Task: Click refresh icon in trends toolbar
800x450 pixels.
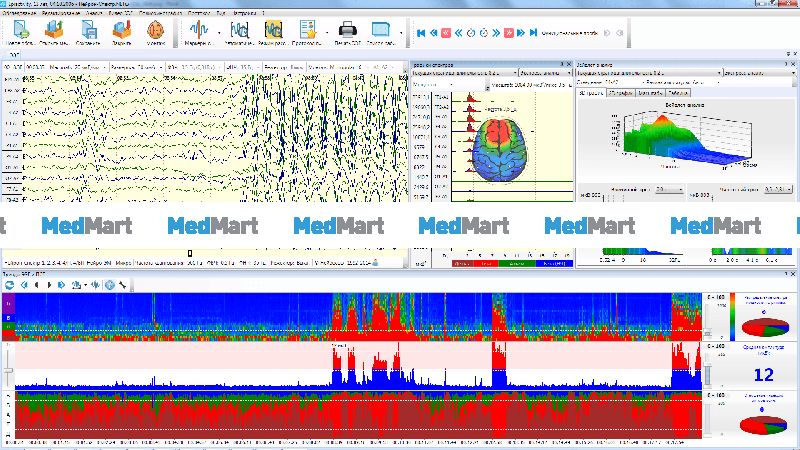Action: (x=9, y=285)
